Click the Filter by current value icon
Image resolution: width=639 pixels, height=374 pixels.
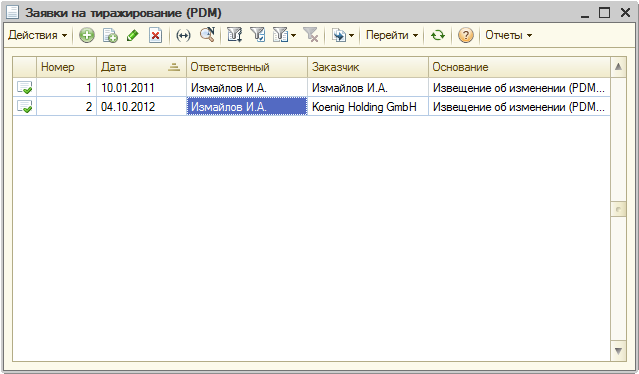coord(258,35)
